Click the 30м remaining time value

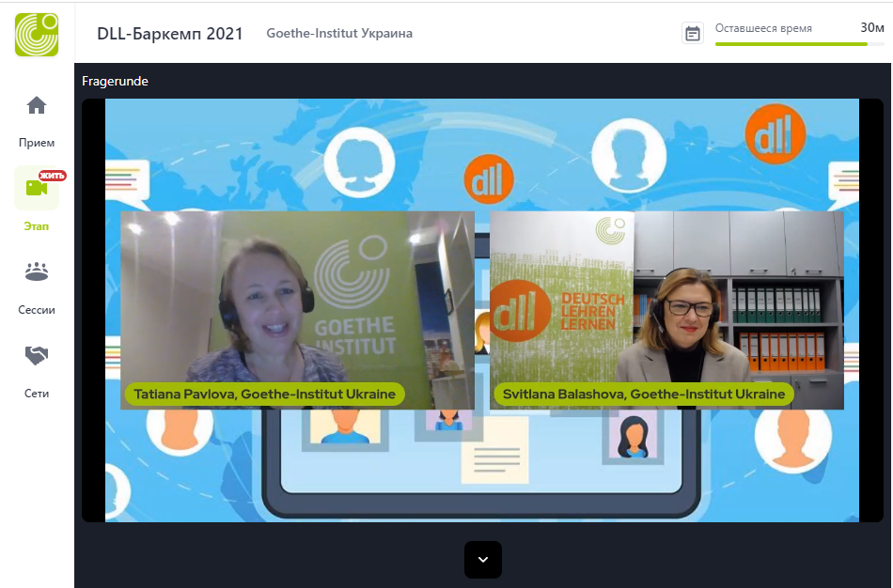tap(871, 28)
